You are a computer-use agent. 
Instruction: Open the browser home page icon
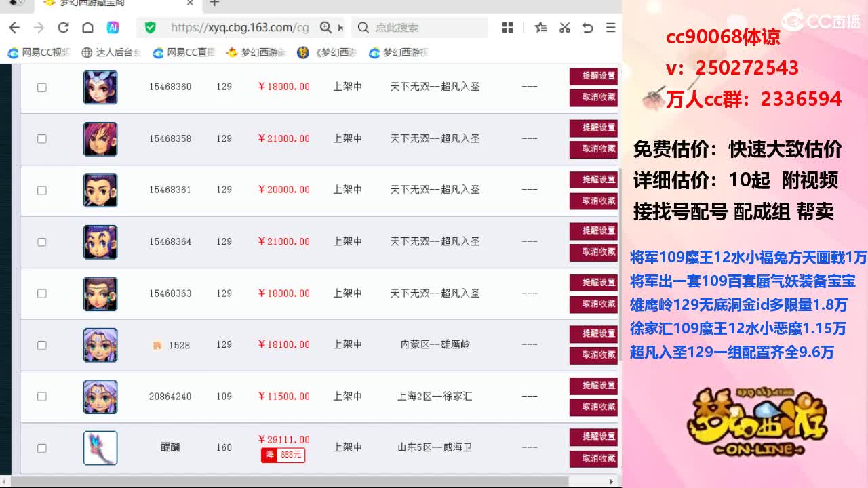[87, 28]
